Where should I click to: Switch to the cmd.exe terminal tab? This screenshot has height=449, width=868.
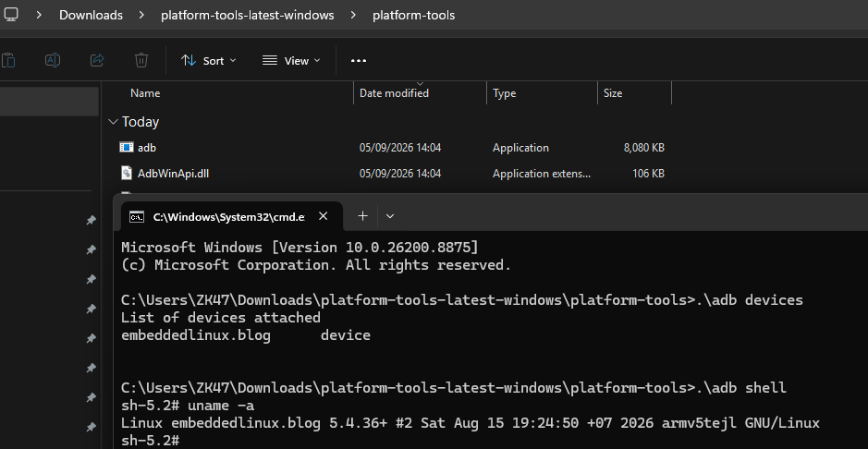coord(217,217)
